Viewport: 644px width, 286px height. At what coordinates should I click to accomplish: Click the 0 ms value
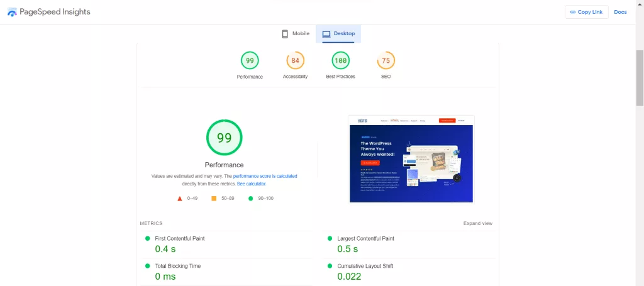point(166,277)
